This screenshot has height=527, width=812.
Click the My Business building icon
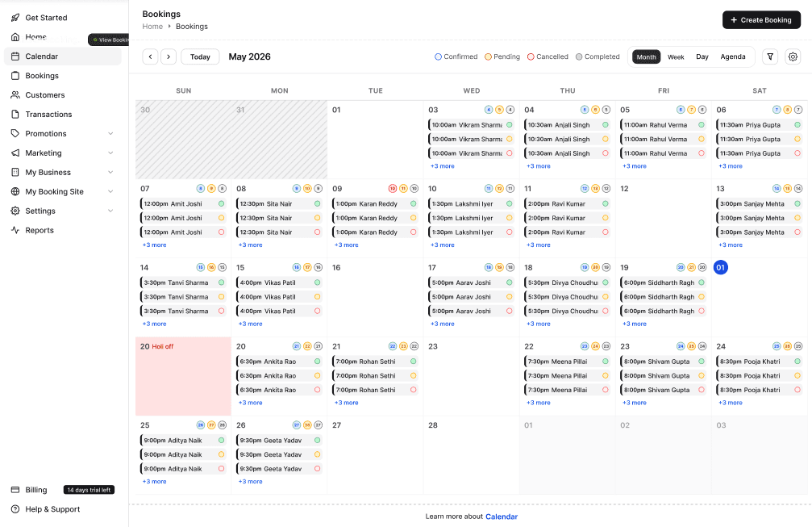(x=15, y=172)
